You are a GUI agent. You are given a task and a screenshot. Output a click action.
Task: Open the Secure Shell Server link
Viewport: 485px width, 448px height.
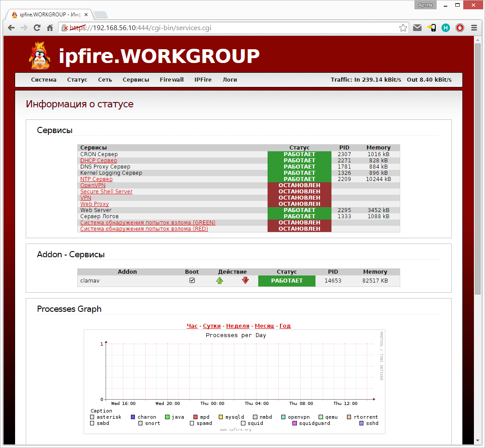pos(106,191)
